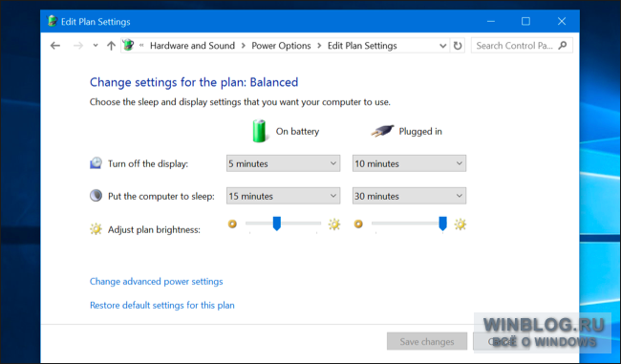
Task: Click the power plug icon
Action: point(382,131)
